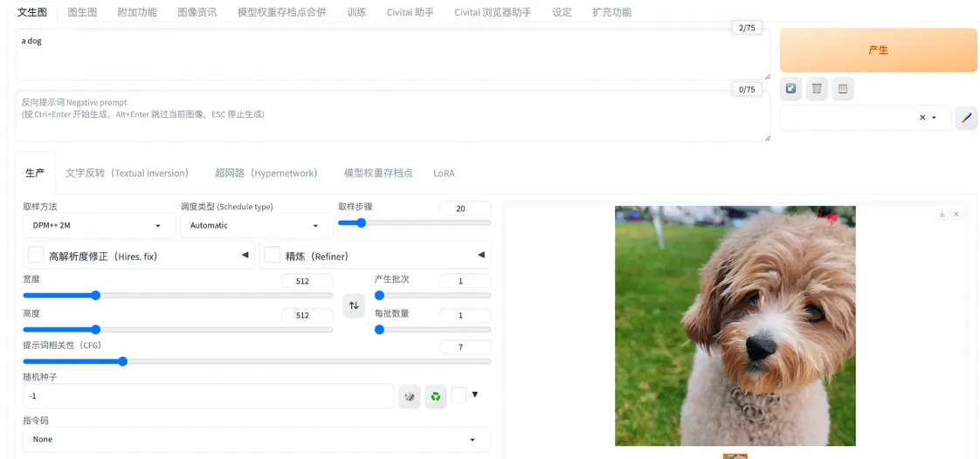
Task: Click the 宽度 value field 512
Action: pos(307,281)
